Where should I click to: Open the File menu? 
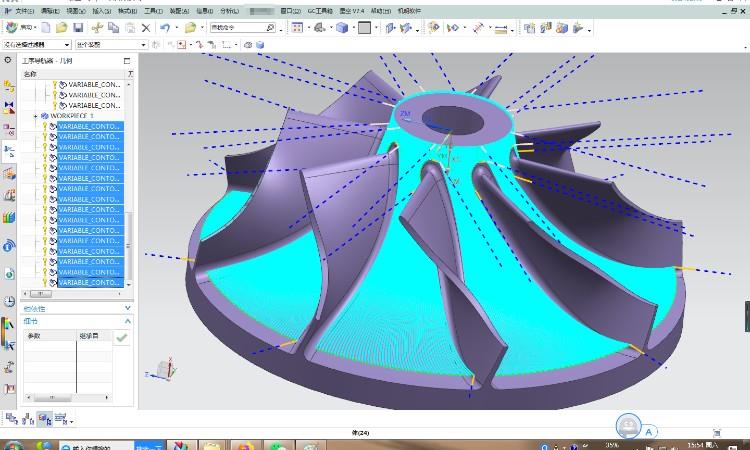[x=23, y=10]
